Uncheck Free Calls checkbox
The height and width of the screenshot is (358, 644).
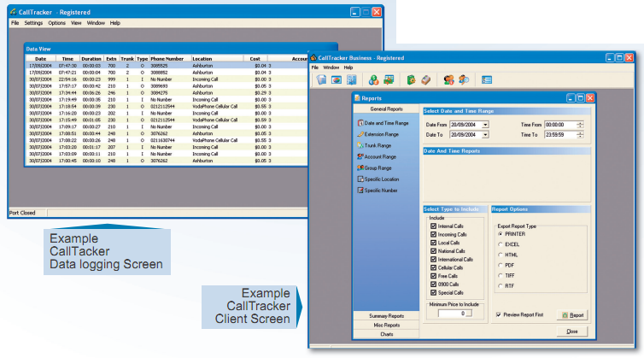point(433,276)
